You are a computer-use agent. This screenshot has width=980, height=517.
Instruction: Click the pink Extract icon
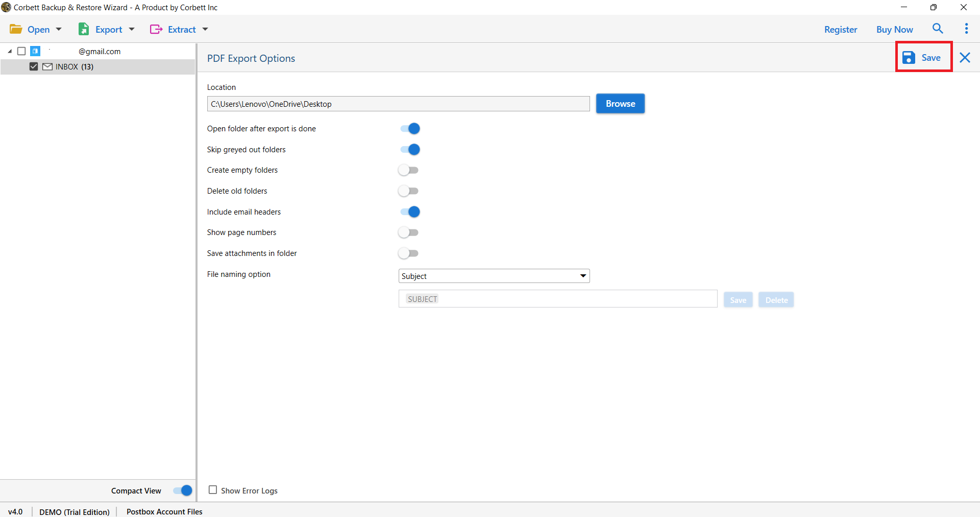coord(156,29)
